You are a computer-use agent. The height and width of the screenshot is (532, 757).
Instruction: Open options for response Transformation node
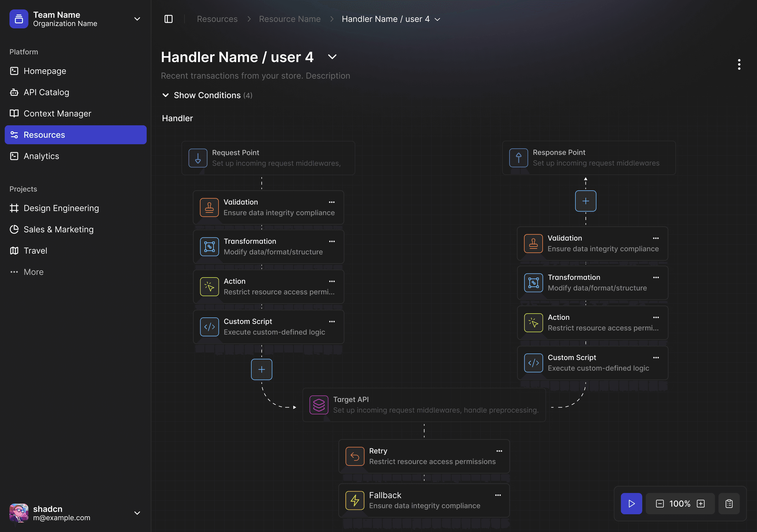click(656, 277)
